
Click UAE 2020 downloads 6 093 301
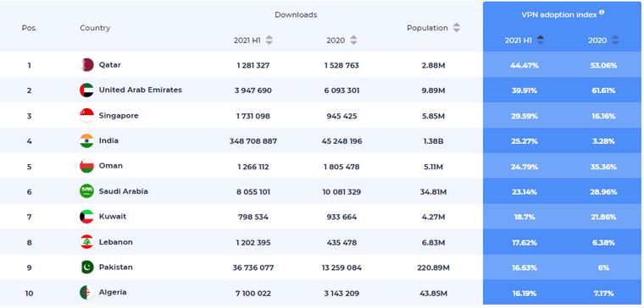pos(341,91)
